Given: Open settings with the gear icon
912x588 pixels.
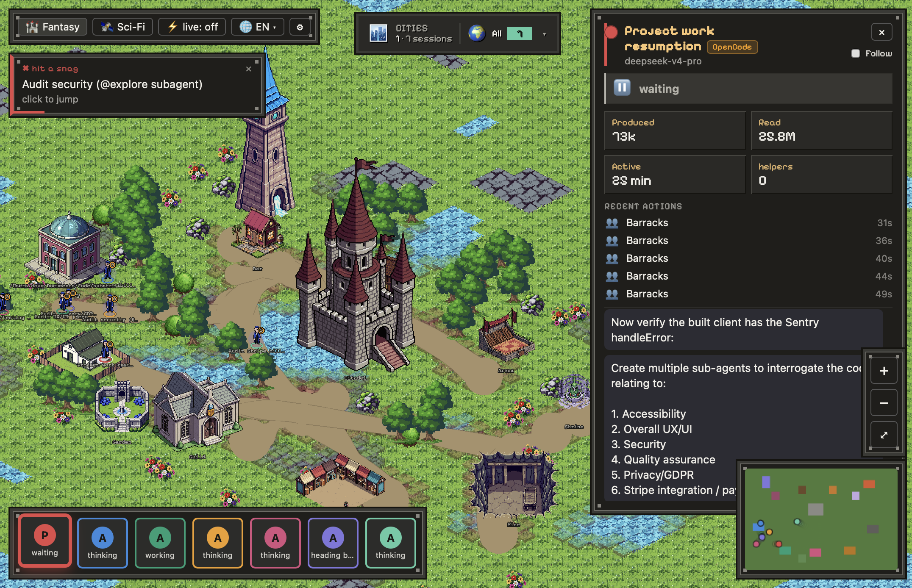Looking at the screenshot, I should tap(300, 27).
